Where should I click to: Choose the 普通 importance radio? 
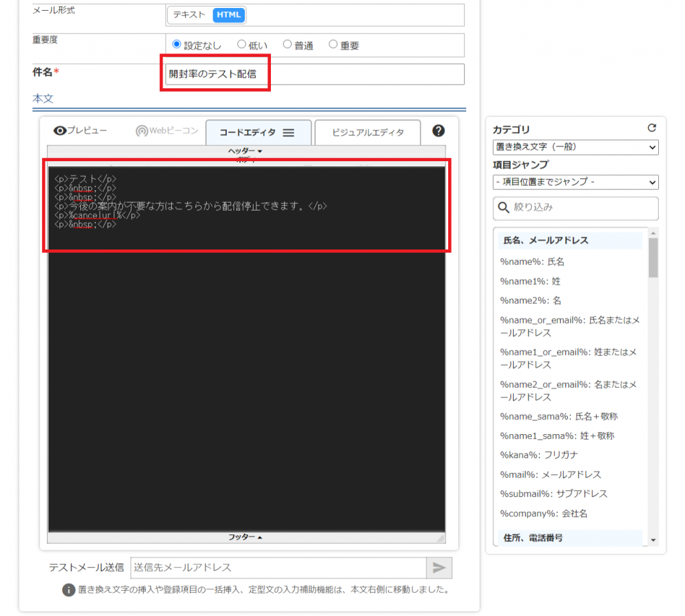[x=287, y=44]
